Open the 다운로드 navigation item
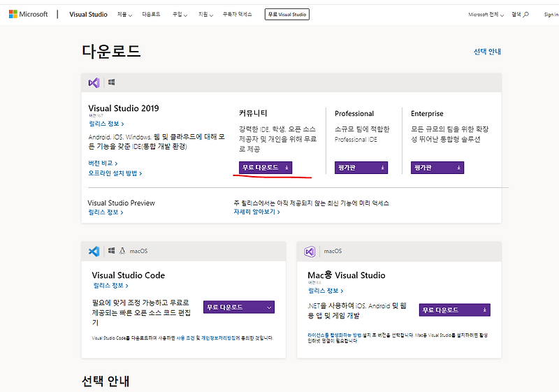559x392 pixels. pos(151,14)
